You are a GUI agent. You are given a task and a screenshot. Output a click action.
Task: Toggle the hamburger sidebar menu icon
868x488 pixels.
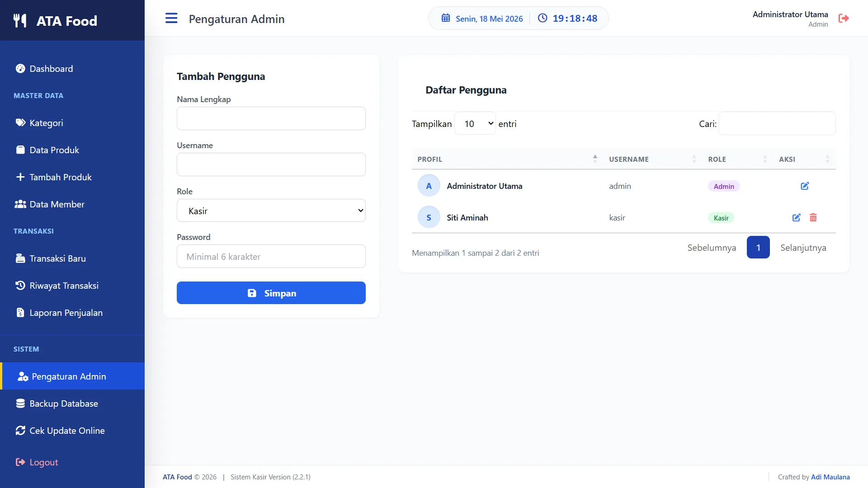[171, 19]
